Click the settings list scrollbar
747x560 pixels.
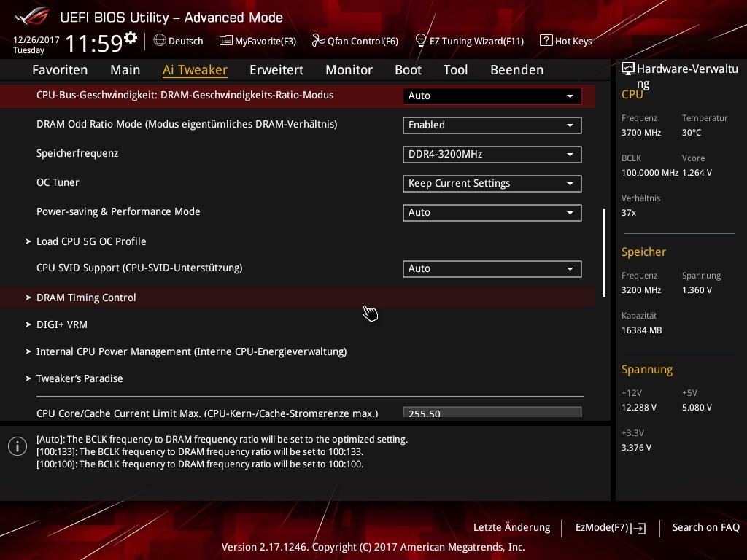tap(604, 252)
